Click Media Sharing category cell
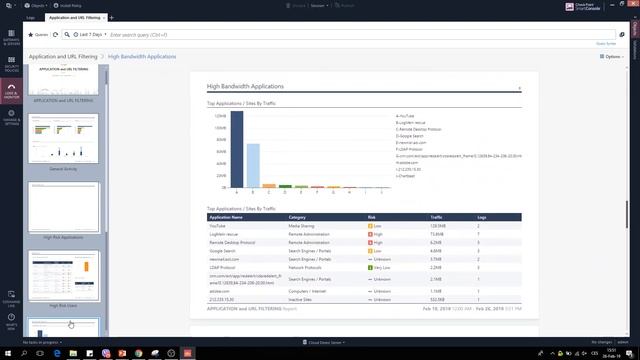The image size is (640, 360). pyautogui.click(x=301, y=226)
